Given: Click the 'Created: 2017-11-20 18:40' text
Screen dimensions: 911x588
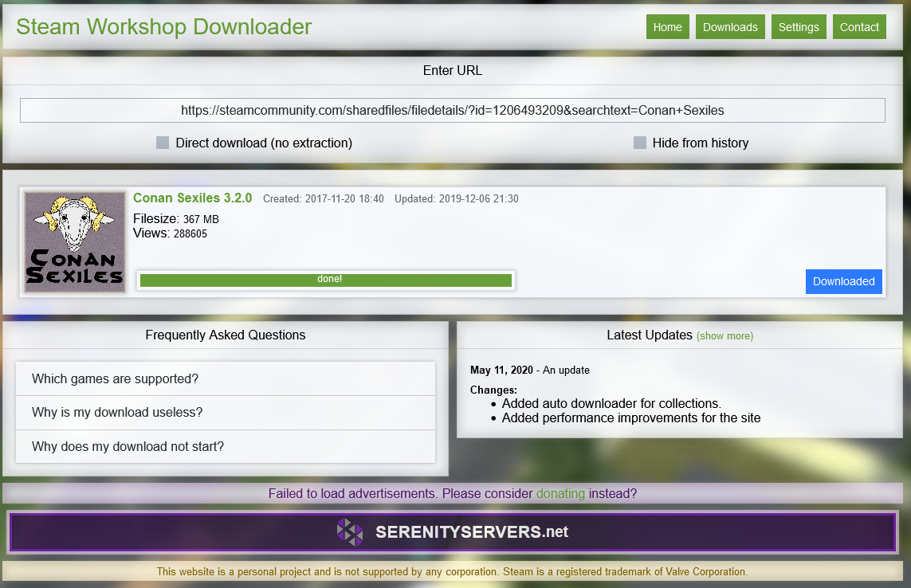Looking at the screenshot, I should click(323, 198).
